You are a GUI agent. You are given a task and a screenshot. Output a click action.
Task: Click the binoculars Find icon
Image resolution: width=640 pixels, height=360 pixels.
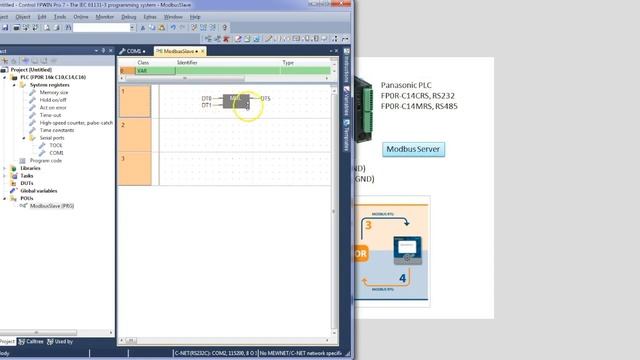[68, 27]
